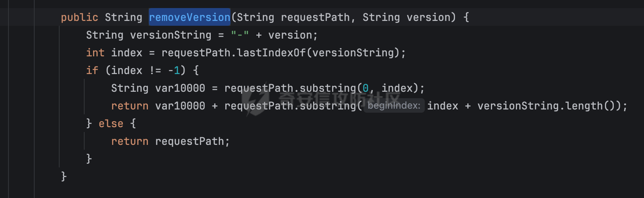Click the closing brace of the method
Image resolution: width=644 pixels, height=198 pixels.
[64, 176]
